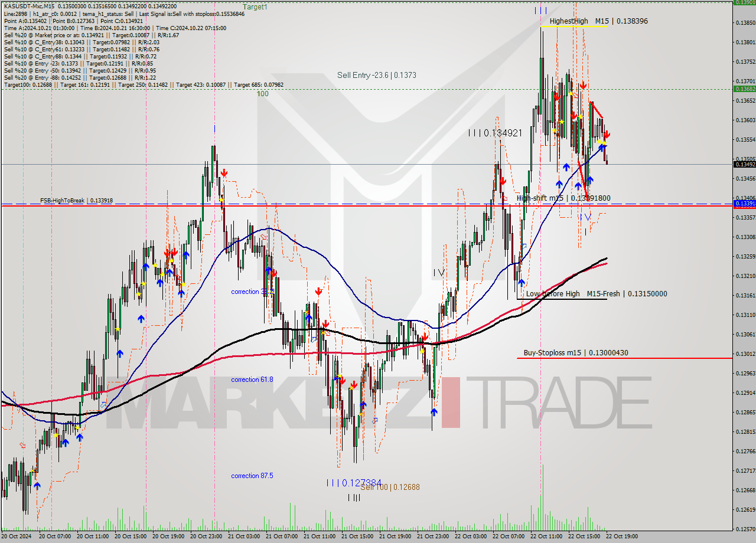The width and height of the screenshot is (756, 543).
Task: Select the 'Sell Entry -23.6 | 0.1373' label
Action: (x=377, y=75)
